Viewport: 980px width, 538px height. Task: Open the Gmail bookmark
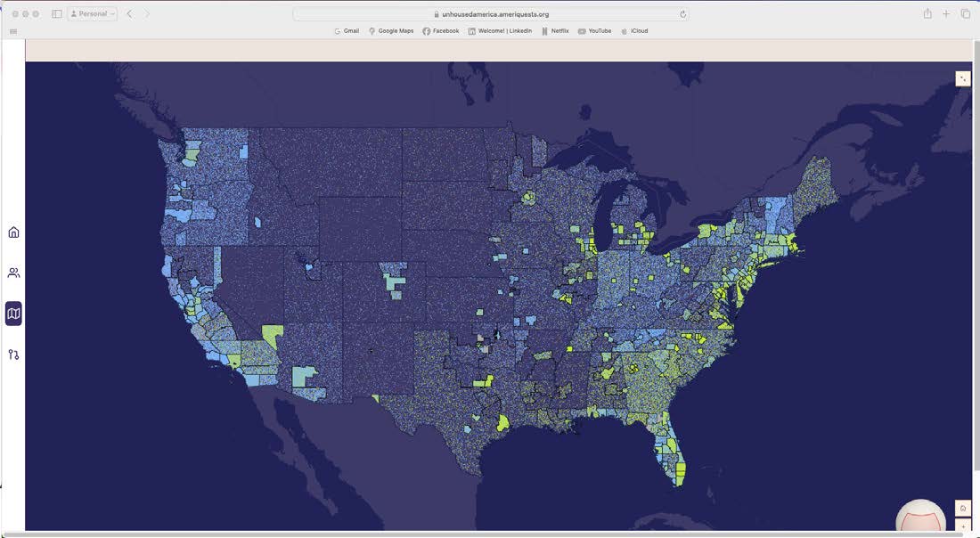click(x=347, y=30)
